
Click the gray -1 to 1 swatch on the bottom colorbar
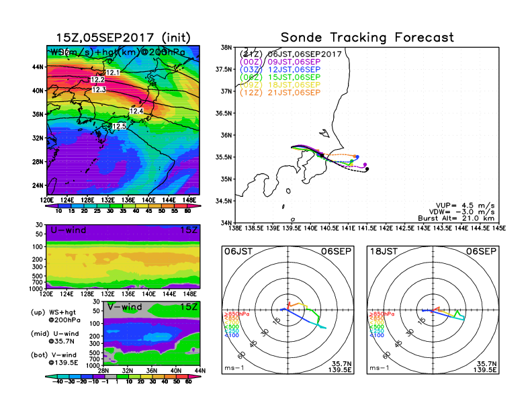coord(111,377)
